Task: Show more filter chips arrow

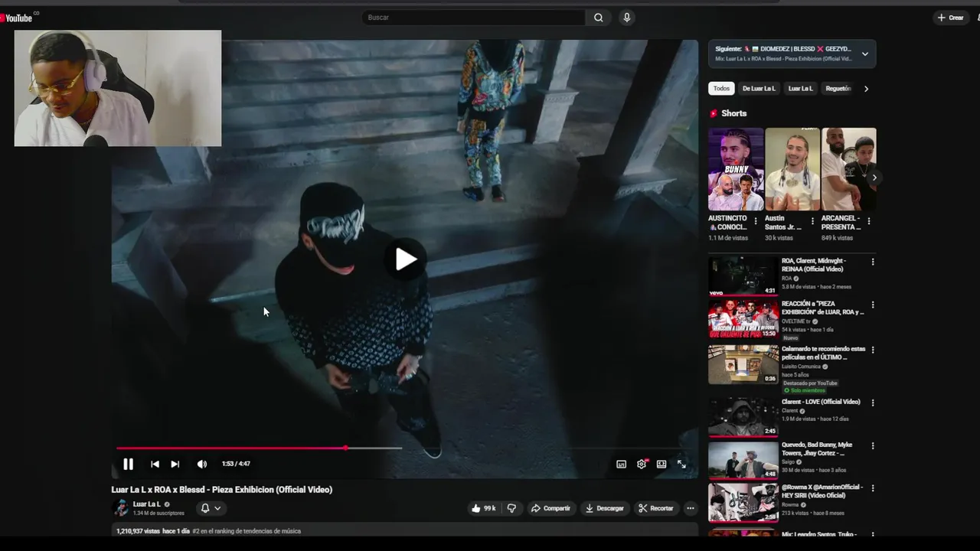Action: [x=866, y=89]
